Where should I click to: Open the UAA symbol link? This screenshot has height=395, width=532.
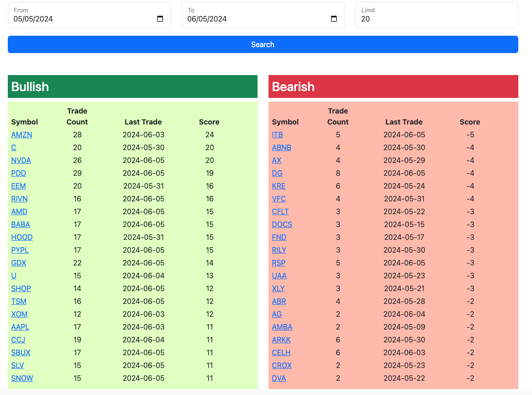pyautogui.click(x=279, y=276)
